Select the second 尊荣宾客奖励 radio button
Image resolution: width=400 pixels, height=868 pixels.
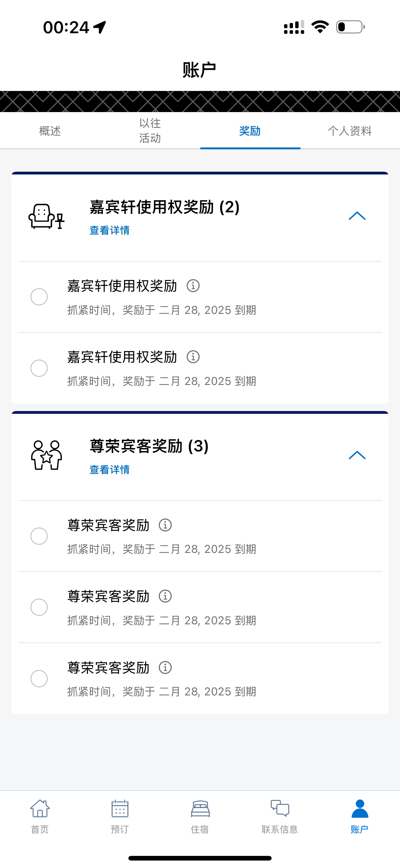pyautogui.click(x=39, y=607)
